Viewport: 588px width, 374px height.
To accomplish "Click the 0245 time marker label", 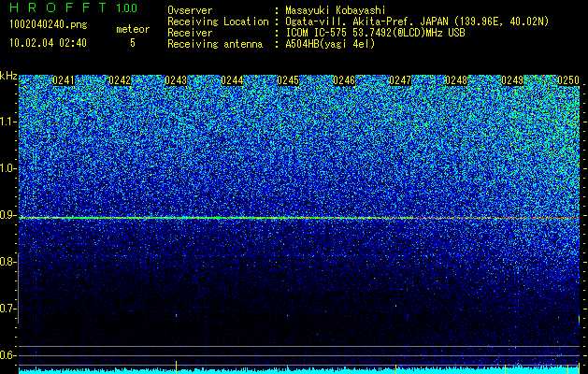I will [x=288, y=80].
